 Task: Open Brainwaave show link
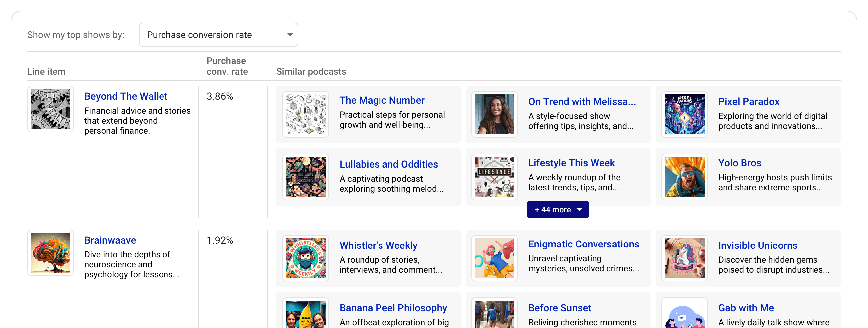tap(110, 240)
